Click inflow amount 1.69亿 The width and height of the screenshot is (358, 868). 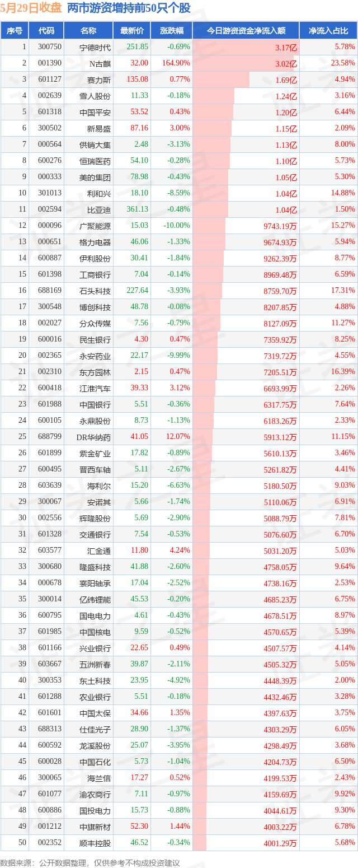pyautogui.click(x=286, y=80)
